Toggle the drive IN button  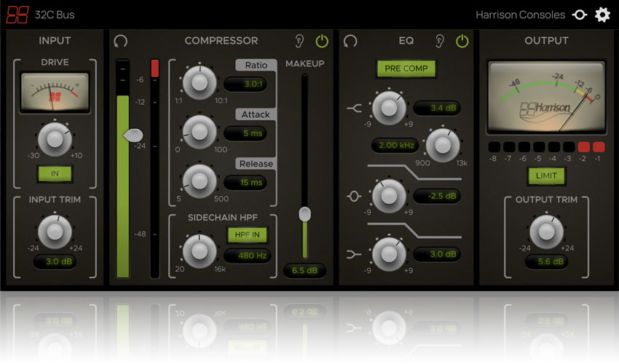(55, 173)
